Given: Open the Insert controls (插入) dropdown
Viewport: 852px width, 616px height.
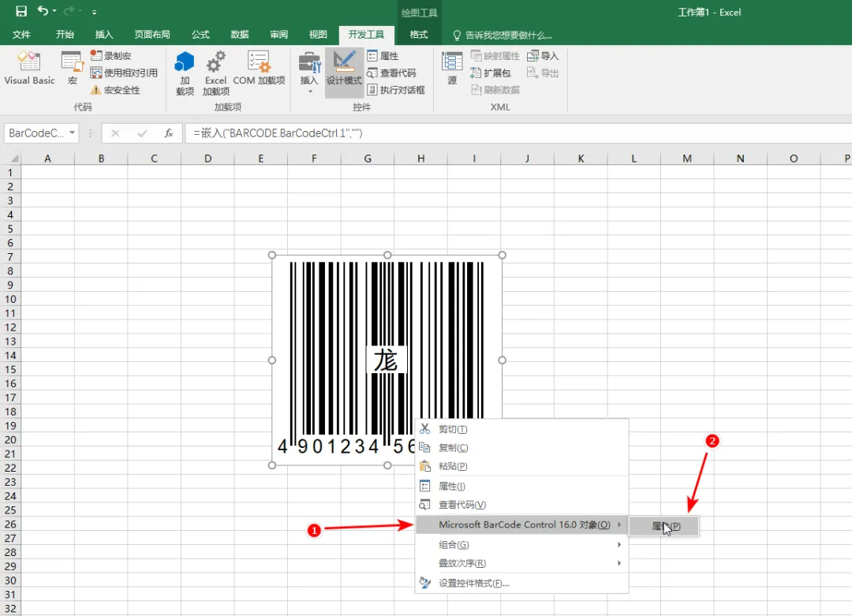Looking at the screenshot, I should tap(309, 73).
